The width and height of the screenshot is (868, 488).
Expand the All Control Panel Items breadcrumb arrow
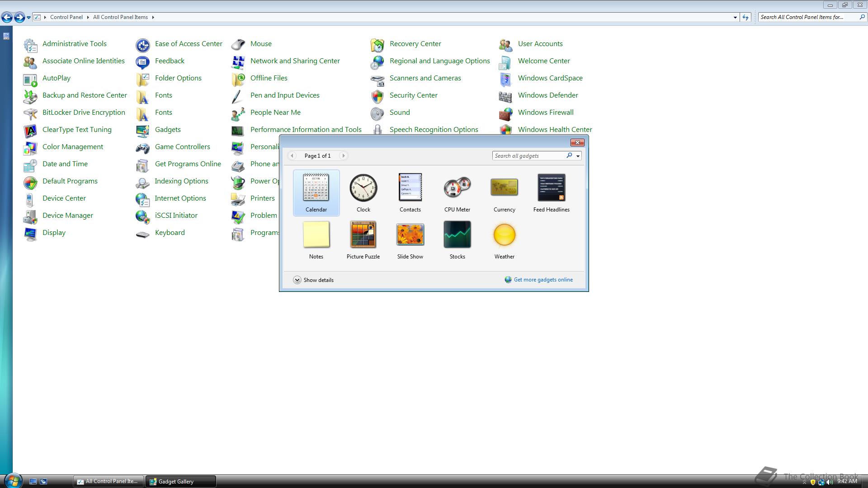click(x=153, y=17)
